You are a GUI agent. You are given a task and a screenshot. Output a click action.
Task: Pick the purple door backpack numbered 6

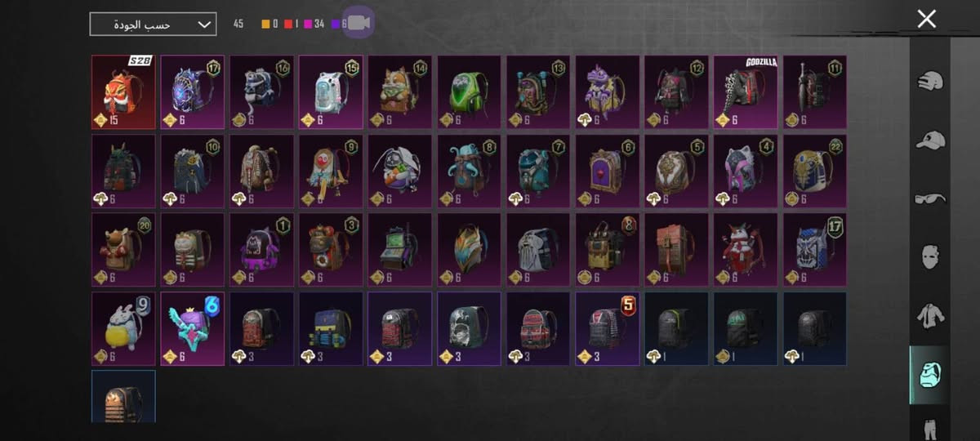point(608,171)
